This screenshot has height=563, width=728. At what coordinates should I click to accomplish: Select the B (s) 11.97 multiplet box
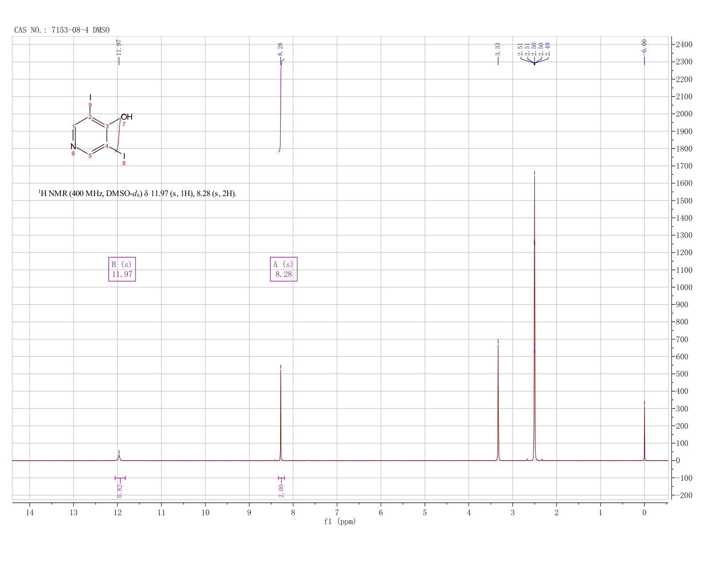[122, 269]
